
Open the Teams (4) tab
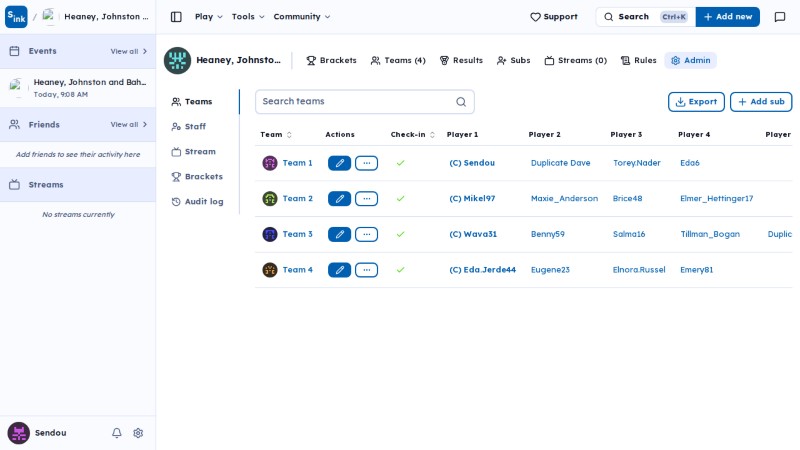tap(398, 60)
